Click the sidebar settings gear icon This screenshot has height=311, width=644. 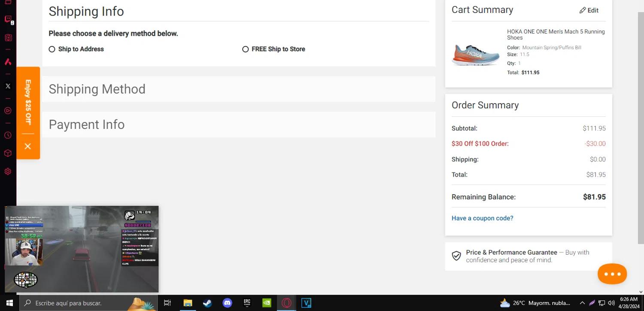click(x=8, y=171)
